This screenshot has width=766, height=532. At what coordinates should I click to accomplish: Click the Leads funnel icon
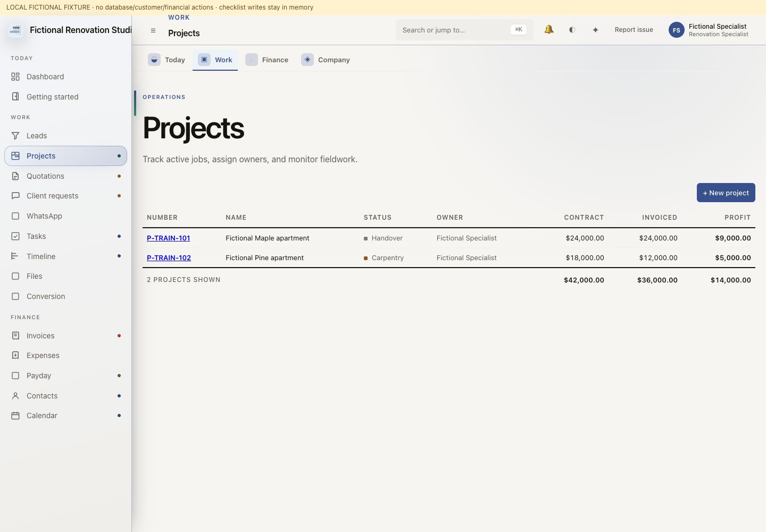click(15, 136)
